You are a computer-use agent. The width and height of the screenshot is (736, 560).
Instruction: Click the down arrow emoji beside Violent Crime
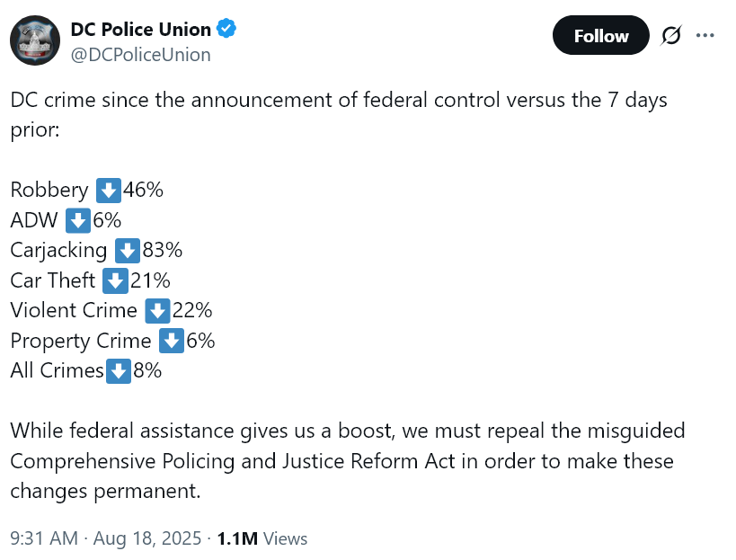click(157, 311)
